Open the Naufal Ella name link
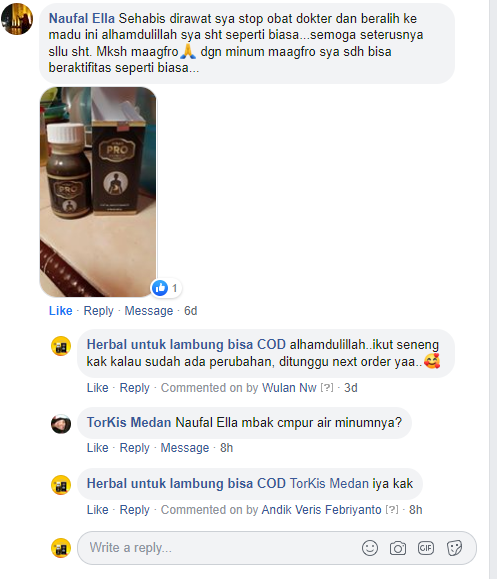The width and height of the screenshot is (497, 579). click(82, 18)
